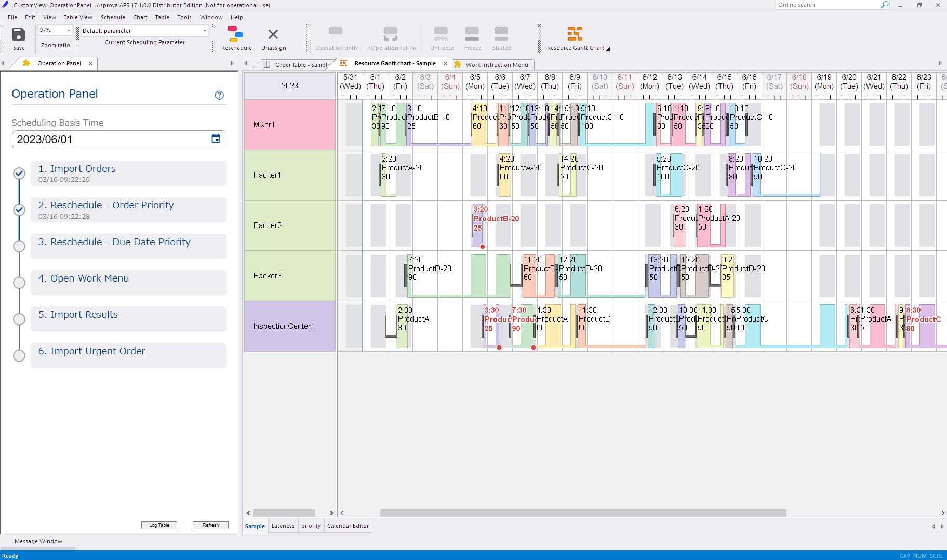This screenshot has width=947, height=560.
Task: Click the nOperation full fix icon
Action: [391, 34]
